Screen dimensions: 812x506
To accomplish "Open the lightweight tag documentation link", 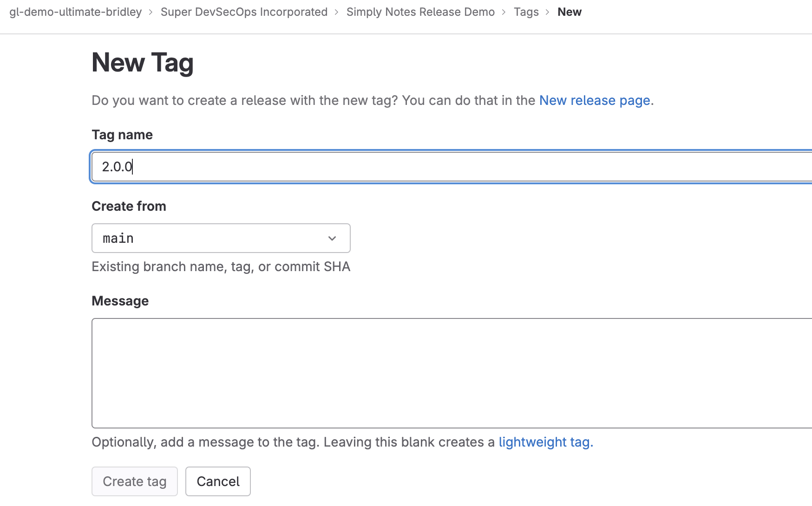I will 544,442.
